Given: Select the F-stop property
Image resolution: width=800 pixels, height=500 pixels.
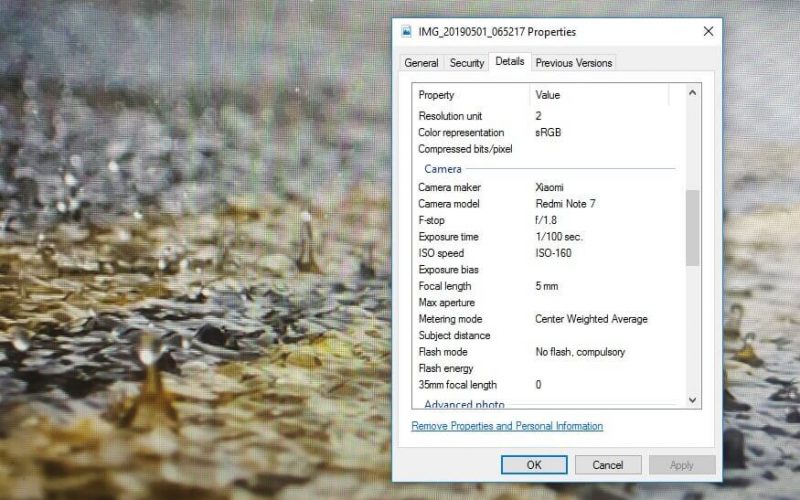Looking at the screenshot, I should pyautogui.click(x=431, y=220).
